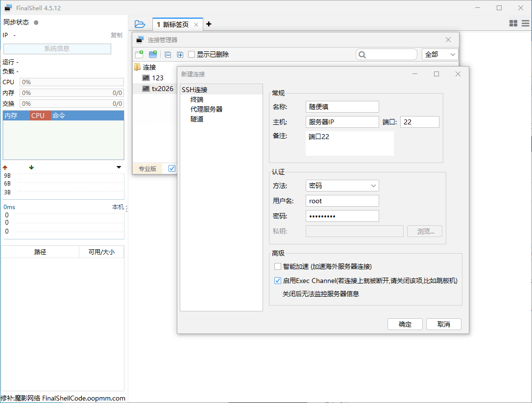This screenshot has height=403, width=532.
Task: Focus the search box in 连接管理器
Action: [387, 55]
